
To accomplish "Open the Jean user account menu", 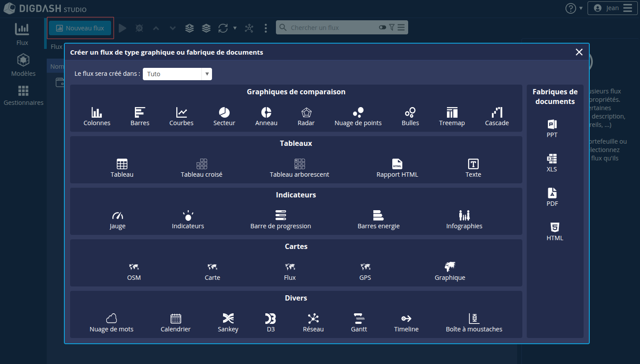I will point(613,8).
